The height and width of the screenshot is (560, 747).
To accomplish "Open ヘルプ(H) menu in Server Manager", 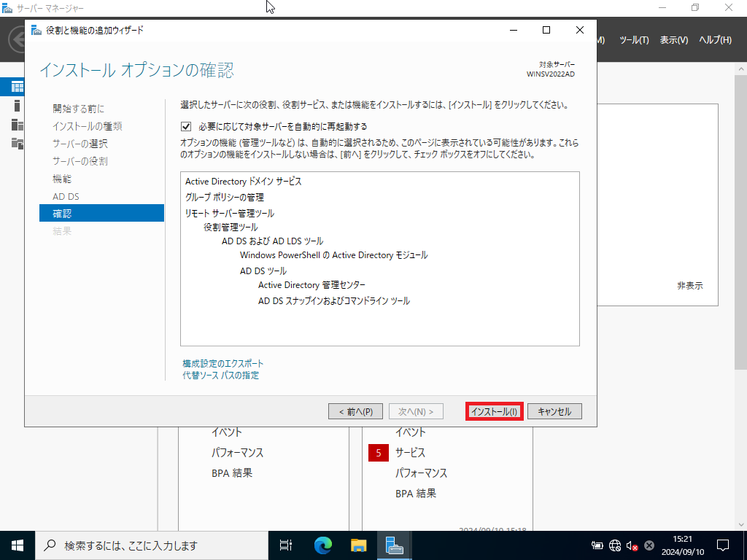I will (x=715, y=40).
